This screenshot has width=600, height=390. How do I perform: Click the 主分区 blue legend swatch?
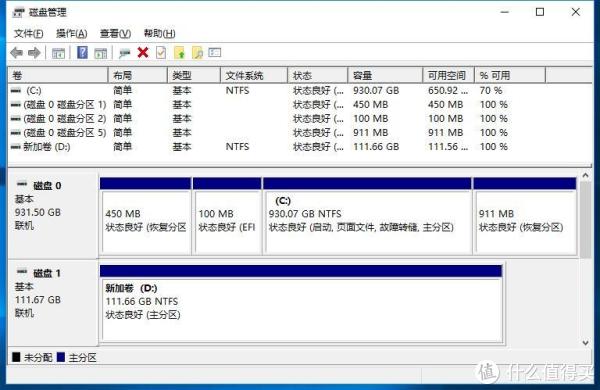(60, 357)
